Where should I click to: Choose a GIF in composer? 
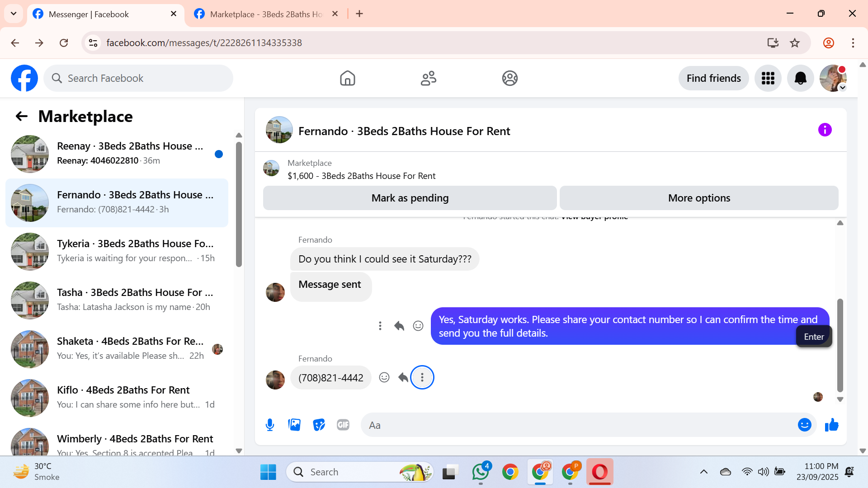coord(343,425)
